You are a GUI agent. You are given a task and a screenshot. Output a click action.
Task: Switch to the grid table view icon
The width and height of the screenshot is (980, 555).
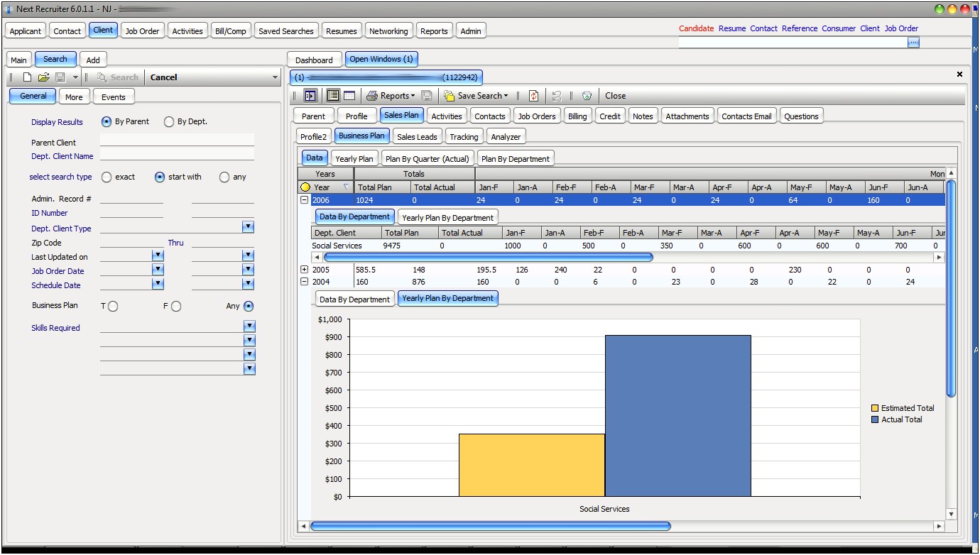[x=349, y=96]
